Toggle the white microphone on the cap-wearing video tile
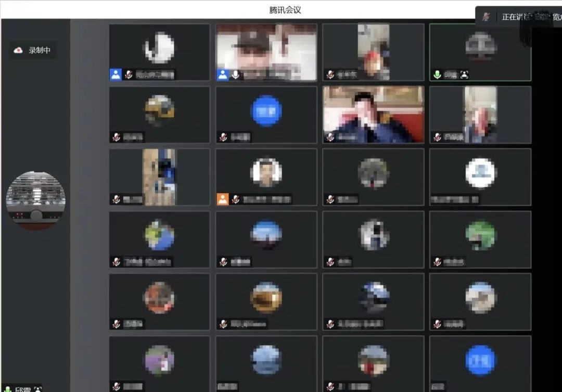The image size is (562, 392). point(236,74)
